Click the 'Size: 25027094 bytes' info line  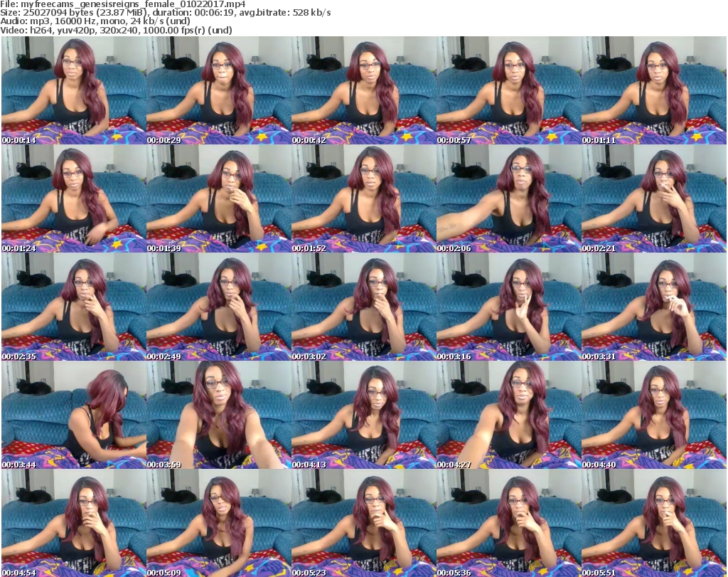click(x=165, y=13)
